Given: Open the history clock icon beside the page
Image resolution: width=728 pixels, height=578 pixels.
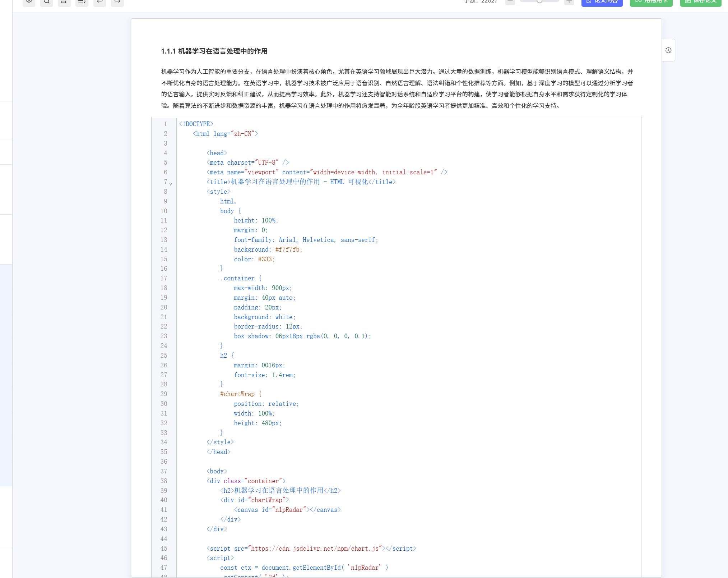Looking at the screenshot, I should pyautogui.click(x=668, y=50).
